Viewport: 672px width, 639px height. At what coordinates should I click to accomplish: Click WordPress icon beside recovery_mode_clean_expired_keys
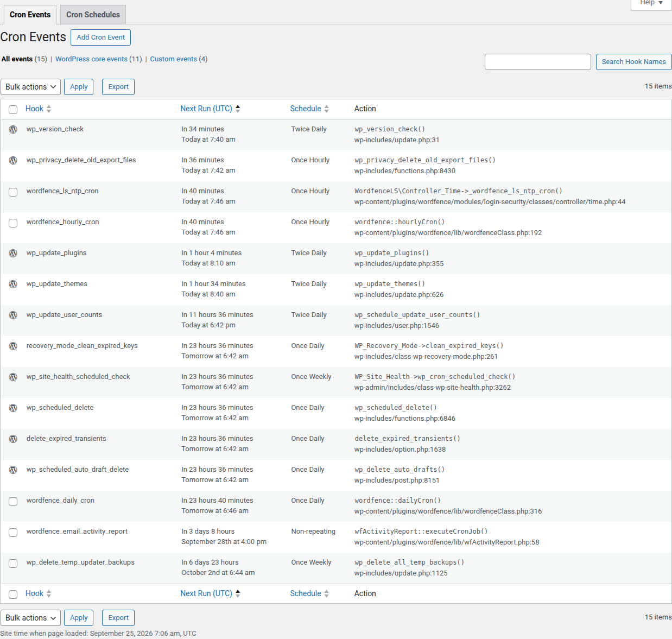(x=13, y=346)
